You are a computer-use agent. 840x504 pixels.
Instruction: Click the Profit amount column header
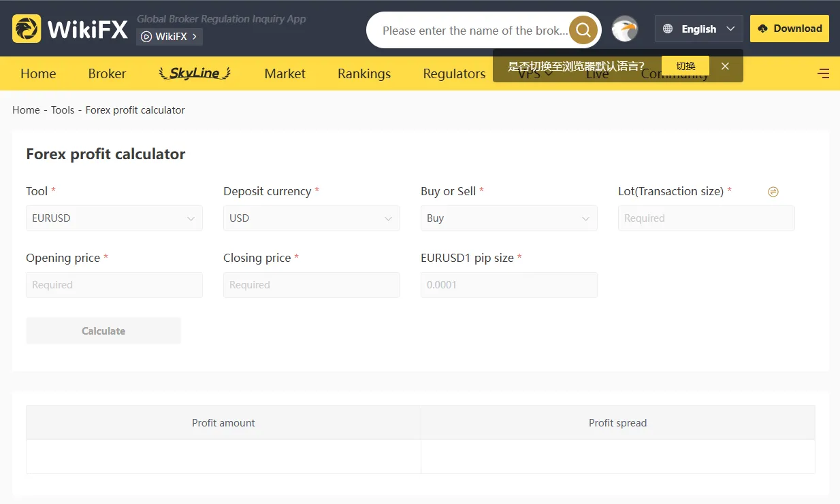(x=223, y=423)
